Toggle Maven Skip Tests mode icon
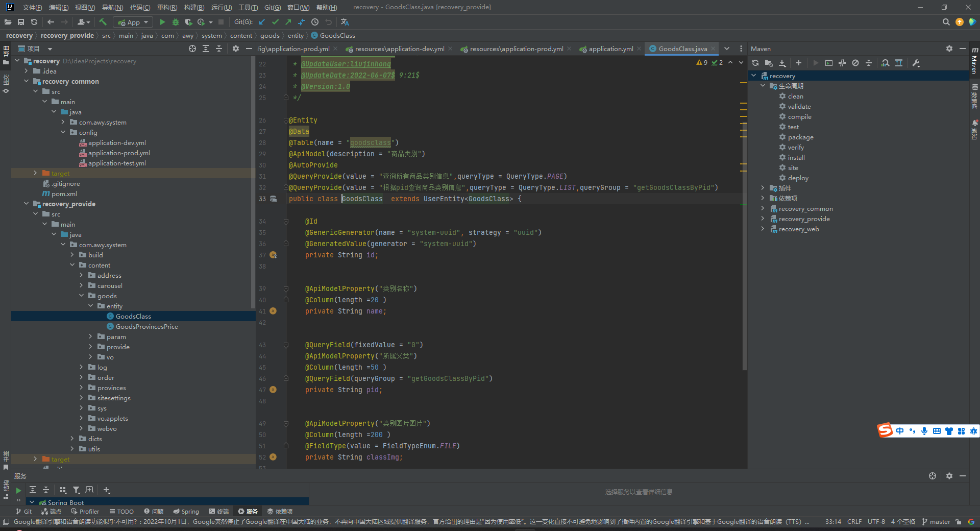This screenshot has height=531, width=980. [x=855, y=63]
